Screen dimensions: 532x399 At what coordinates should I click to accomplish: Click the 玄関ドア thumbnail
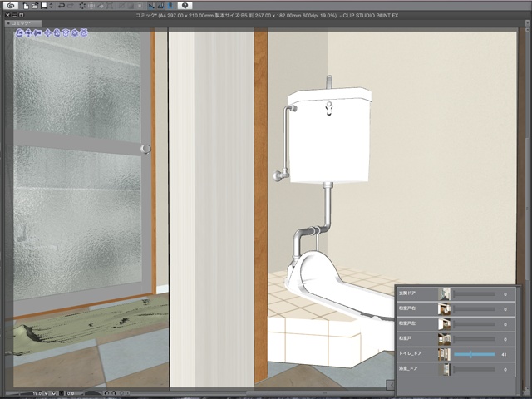click(x=444, y=294)
